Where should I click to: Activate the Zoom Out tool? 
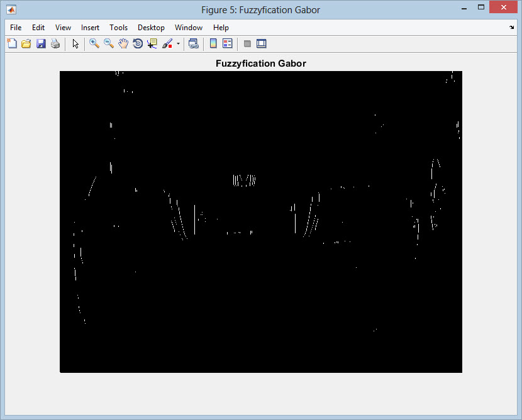point(109,43)
